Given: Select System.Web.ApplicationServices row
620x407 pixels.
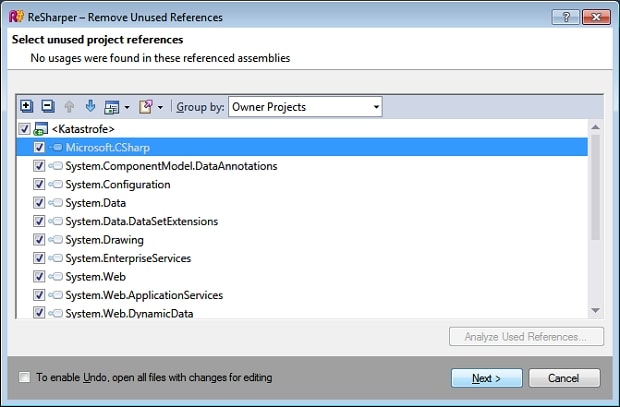Looking at the screenshot, I should (x=302, y=295).
